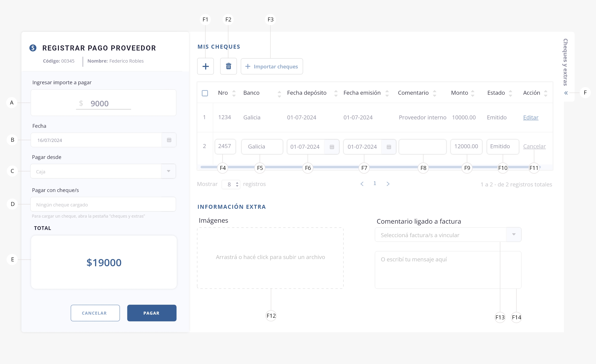Open calendar in row 2 Fecha depósito
Viewport: 596px width, 364px height.
tap(332, 147)
